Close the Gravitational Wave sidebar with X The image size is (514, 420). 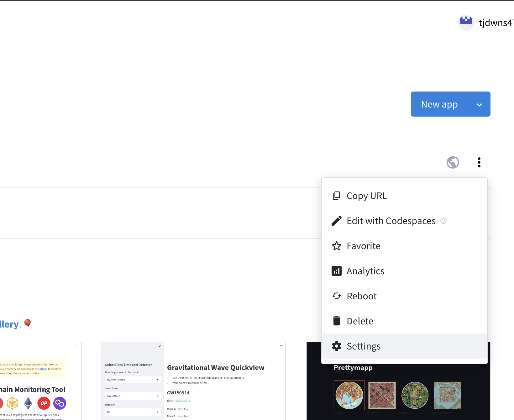click(x=160, y=346)
